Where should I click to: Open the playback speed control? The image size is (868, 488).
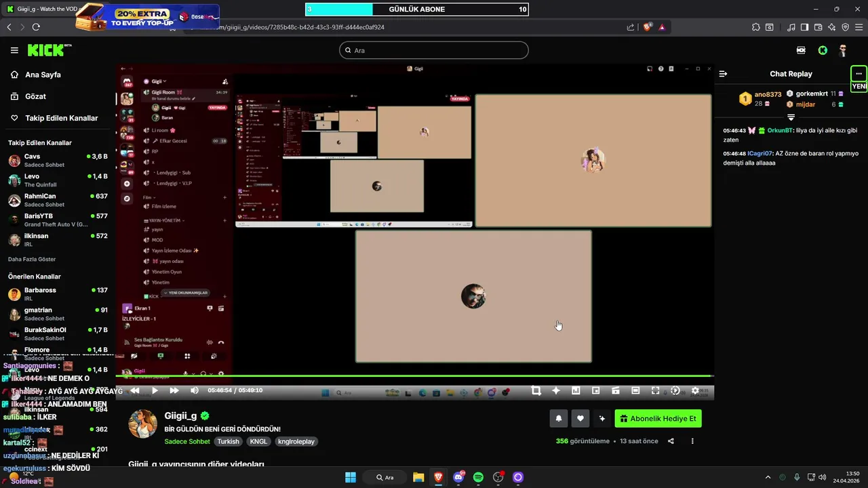coord(675,390)
